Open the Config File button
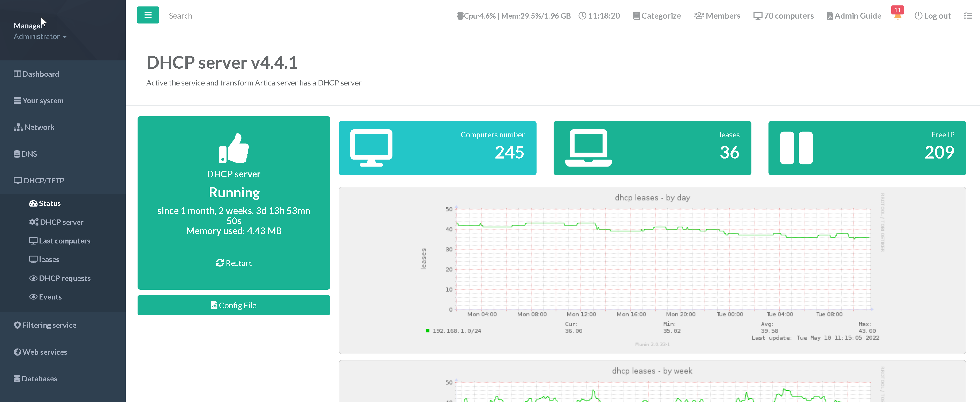This screenshot has height=402, width=980. 233,305
